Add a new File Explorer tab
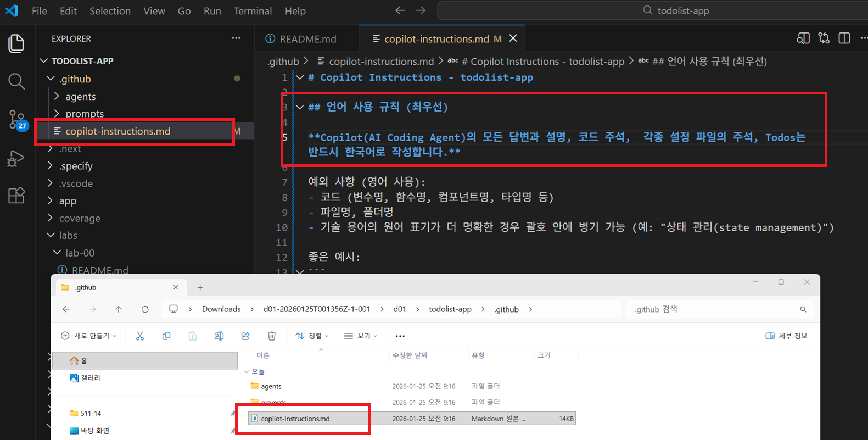The image size is (868, 440). coord(200,287)
